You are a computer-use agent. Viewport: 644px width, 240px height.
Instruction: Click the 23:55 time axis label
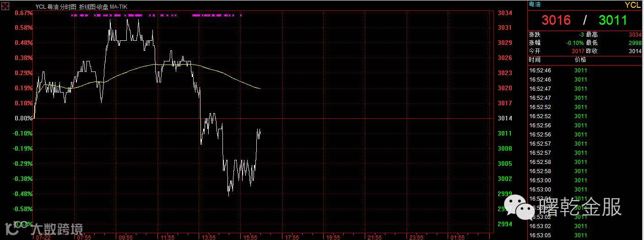click(x=417, y=237)
